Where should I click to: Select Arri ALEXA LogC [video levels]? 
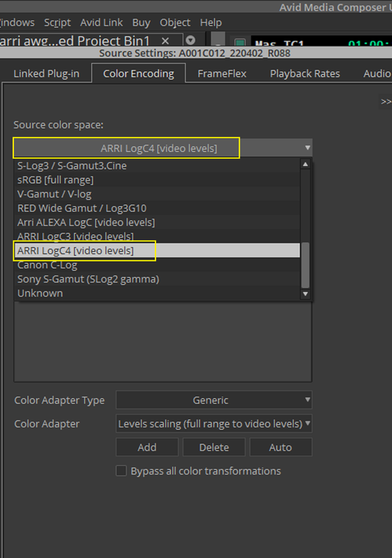pos(157,223)
